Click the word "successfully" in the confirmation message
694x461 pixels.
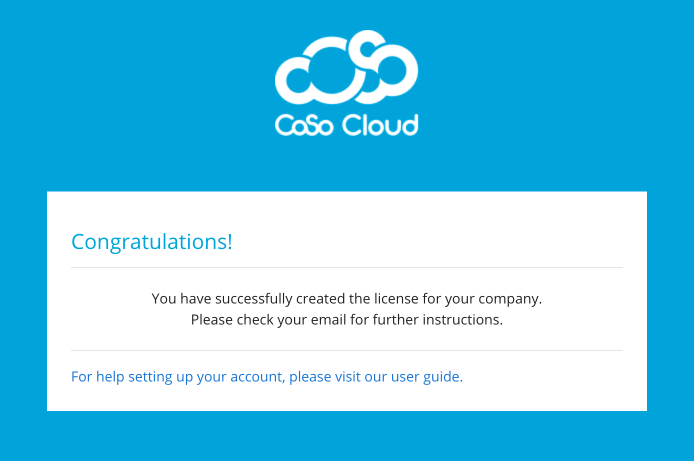point(254,298)
